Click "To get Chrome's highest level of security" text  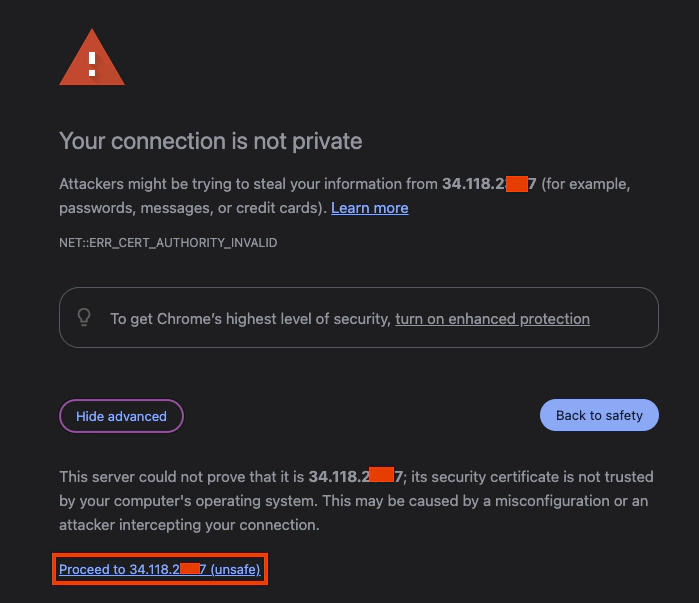tap(250, 319)
